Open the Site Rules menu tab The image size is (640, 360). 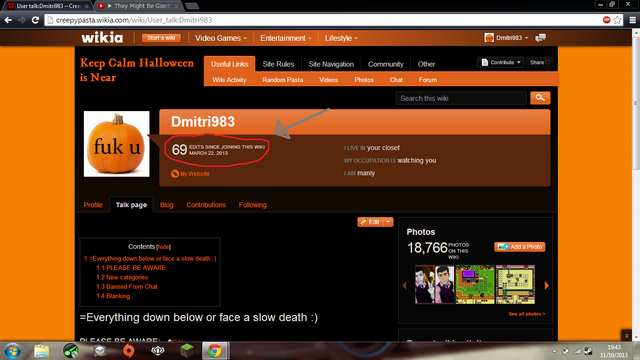click(x=278, y=64)
